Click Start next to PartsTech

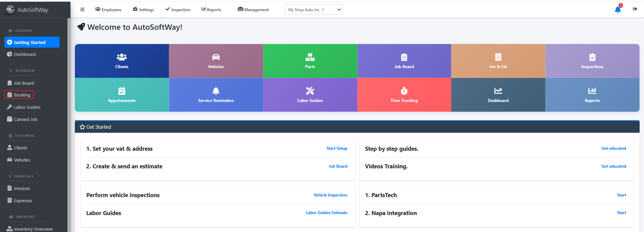tap(621, 195)
